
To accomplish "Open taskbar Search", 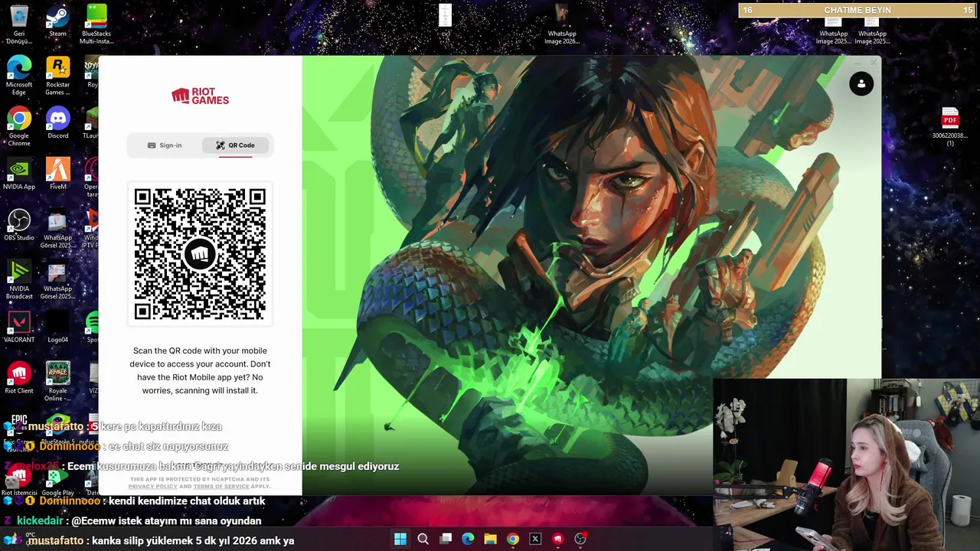I will pos(423,539).
